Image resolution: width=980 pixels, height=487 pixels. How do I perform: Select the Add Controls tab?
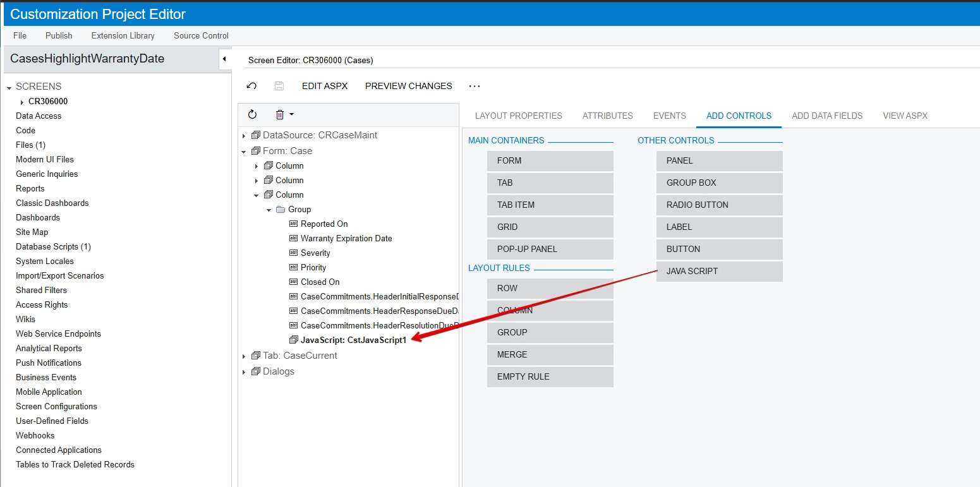(739, 116)
